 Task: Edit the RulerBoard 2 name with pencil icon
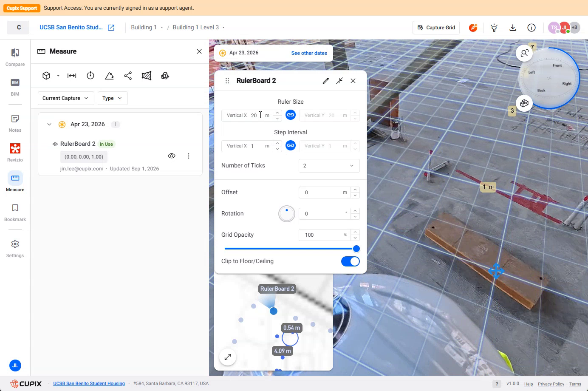point(326,81)
